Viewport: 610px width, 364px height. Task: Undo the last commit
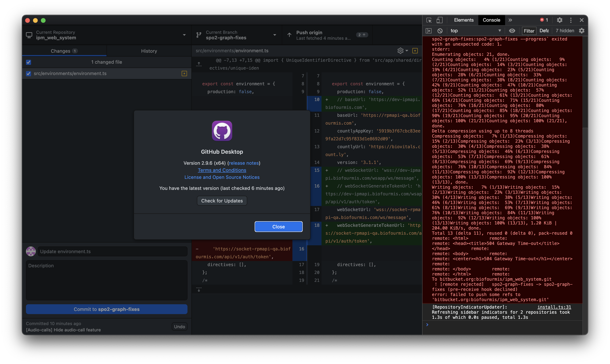[x=179, y=327]
